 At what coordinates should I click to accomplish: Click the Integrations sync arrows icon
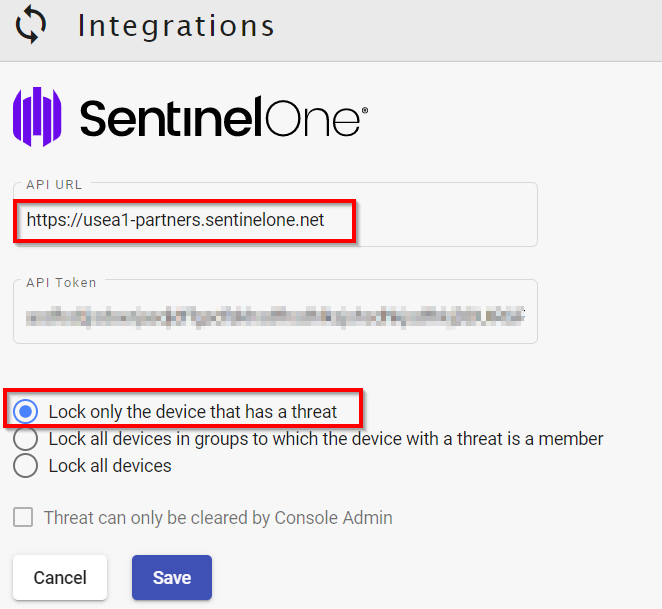30,26
